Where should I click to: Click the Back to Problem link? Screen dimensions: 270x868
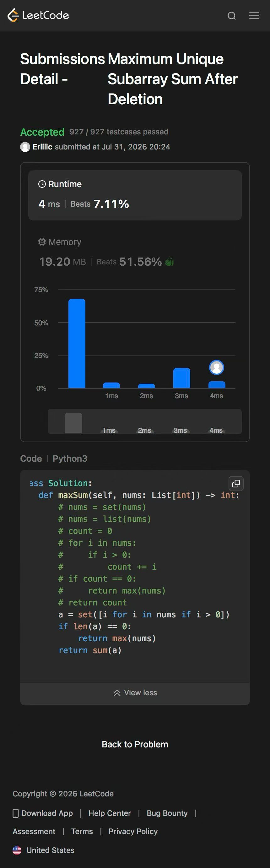point(135,744)
